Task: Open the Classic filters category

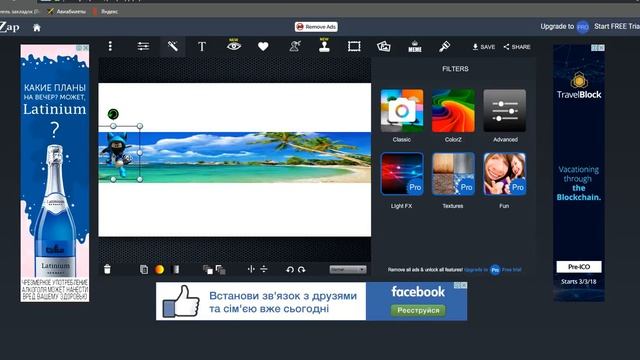Action: (x=402, y=111)
